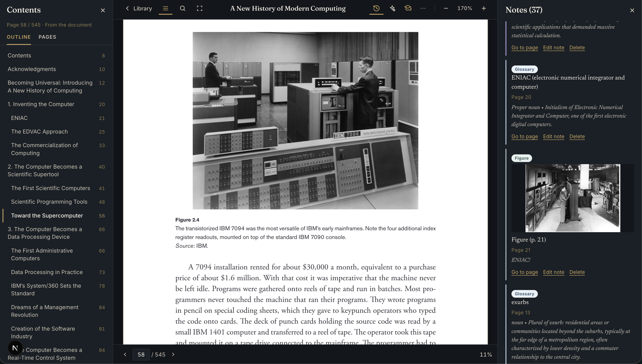
Task: Delete the Figure p. 21 note
Action: click(577, 272)
